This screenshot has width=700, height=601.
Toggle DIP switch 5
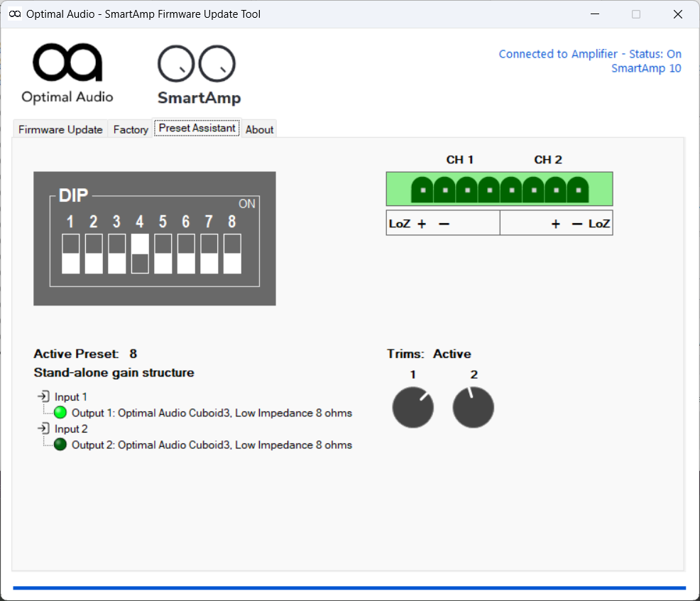(163, 254)
